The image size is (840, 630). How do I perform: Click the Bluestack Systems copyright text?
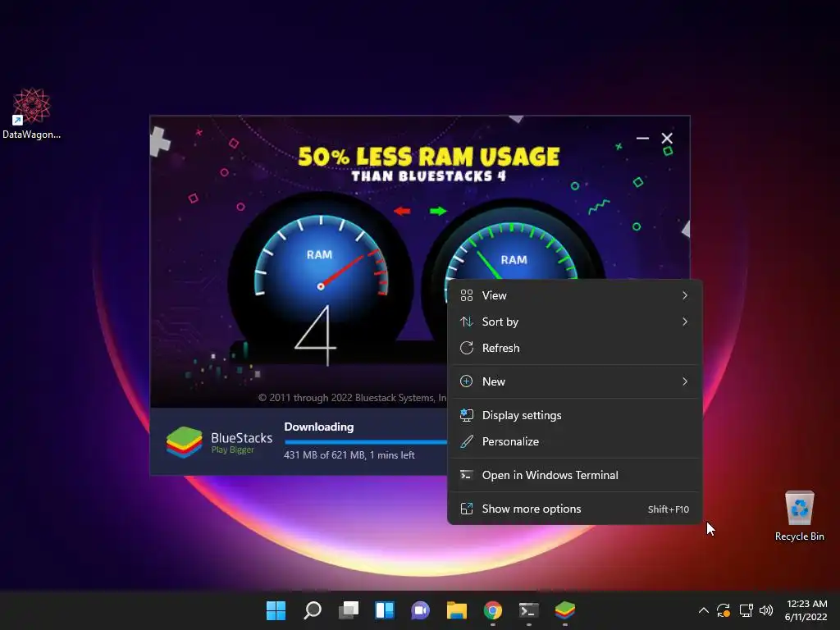[353, 398]
